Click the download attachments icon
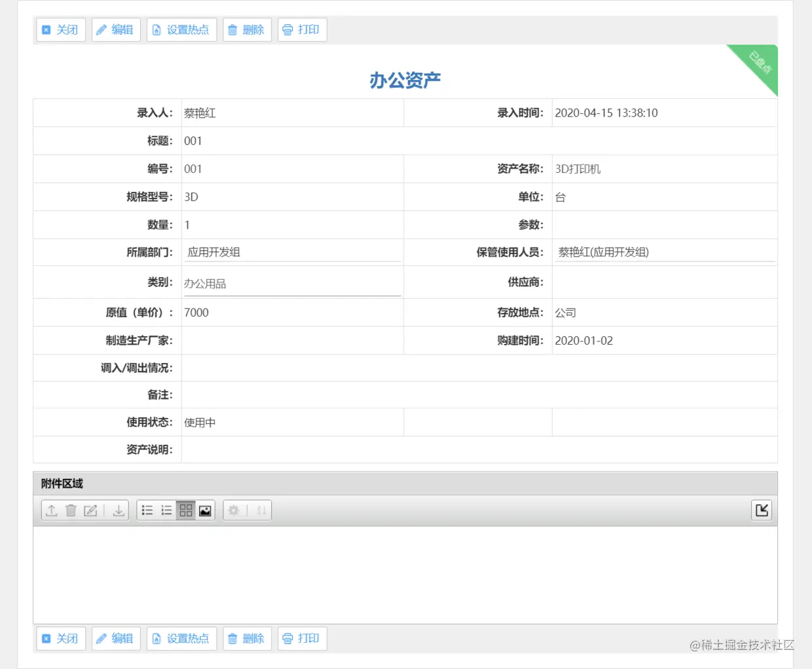This screenshot has width=812, height=669. click(118, 510)
